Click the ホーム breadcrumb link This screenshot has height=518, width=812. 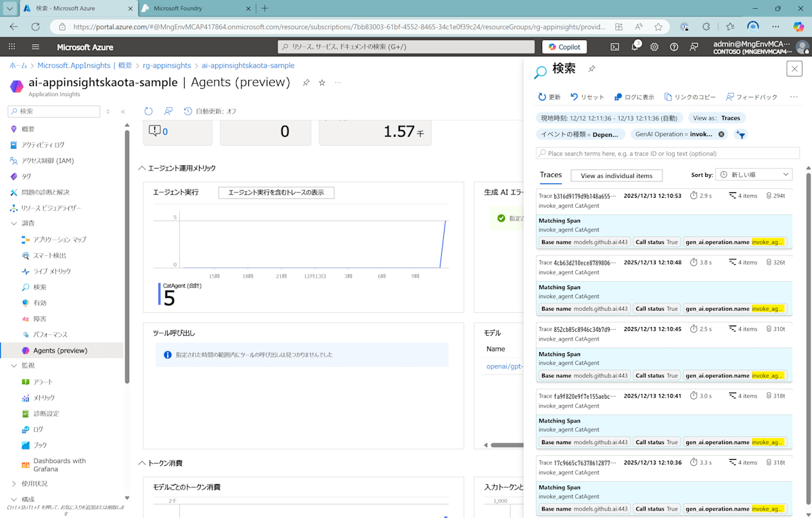18,66
